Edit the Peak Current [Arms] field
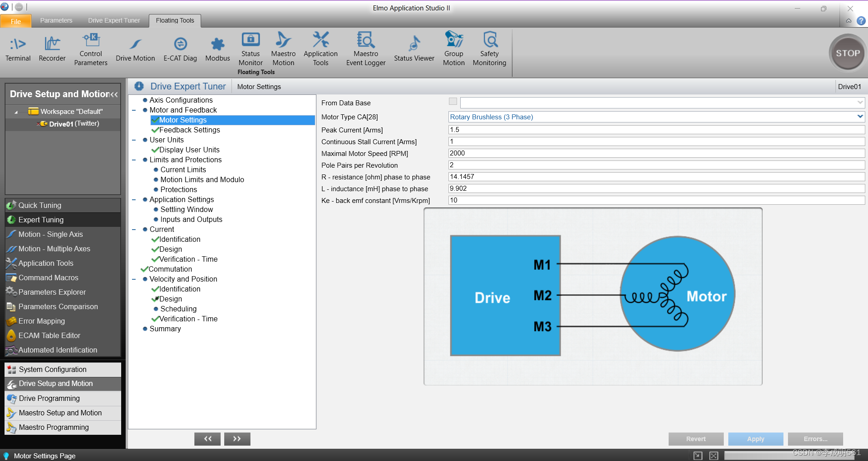868x461 pixels. click(656, 130)
